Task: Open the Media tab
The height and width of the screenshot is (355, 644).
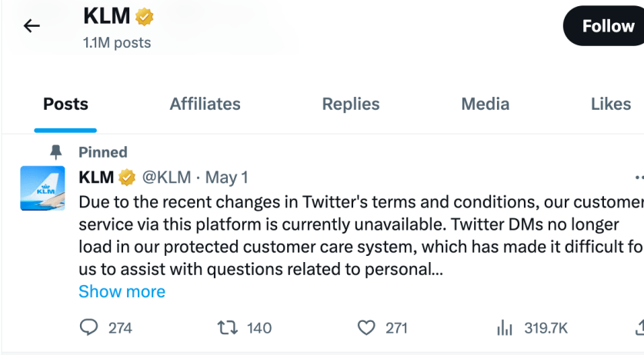Action: 486,105
